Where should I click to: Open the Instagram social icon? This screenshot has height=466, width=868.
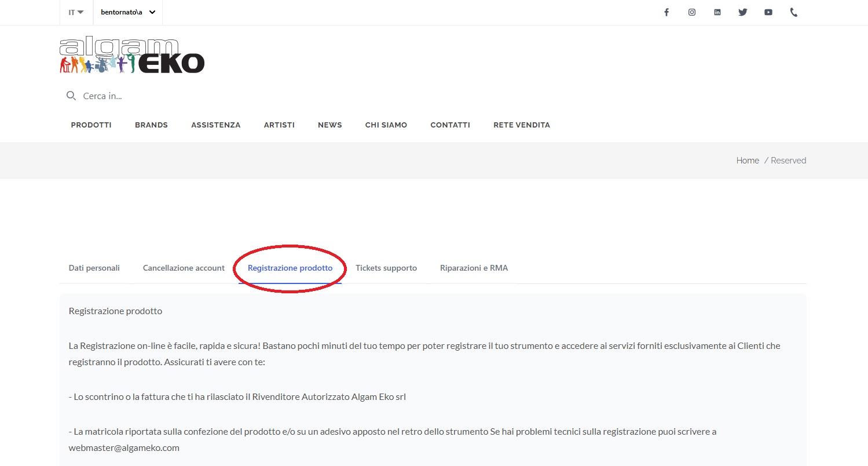pos(692,12)
